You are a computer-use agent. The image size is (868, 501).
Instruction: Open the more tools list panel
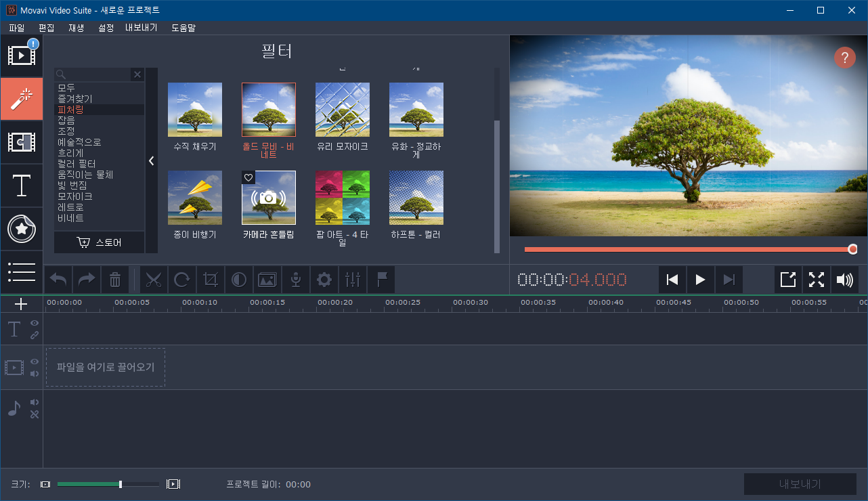coord(22,271)
